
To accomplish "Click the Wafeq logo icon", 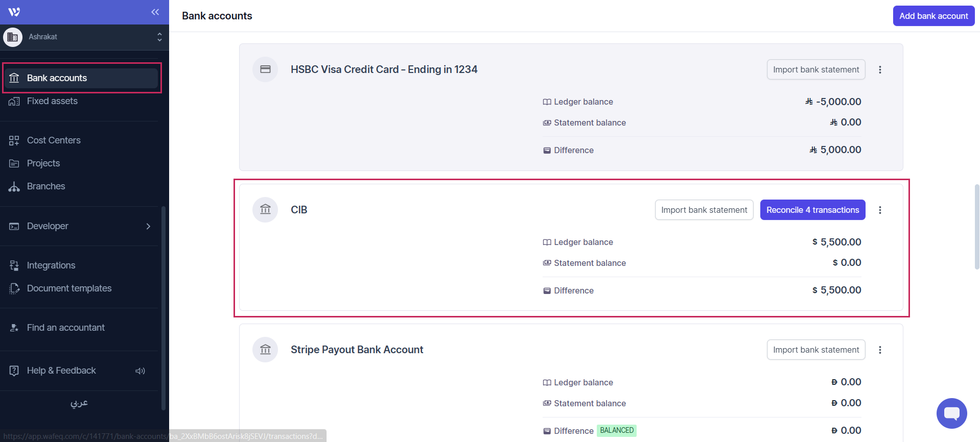I will point(14,12).
